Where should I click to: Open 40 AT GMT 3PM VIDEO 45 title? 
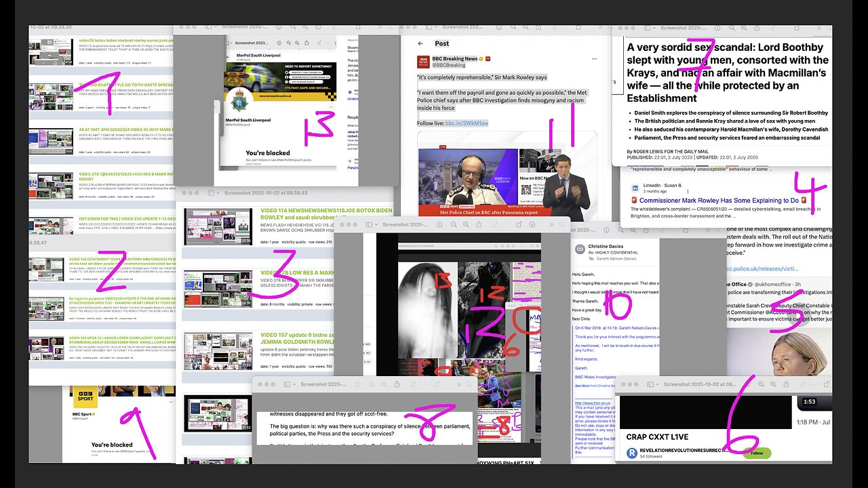pyautogui.click(x=126, y=130)
